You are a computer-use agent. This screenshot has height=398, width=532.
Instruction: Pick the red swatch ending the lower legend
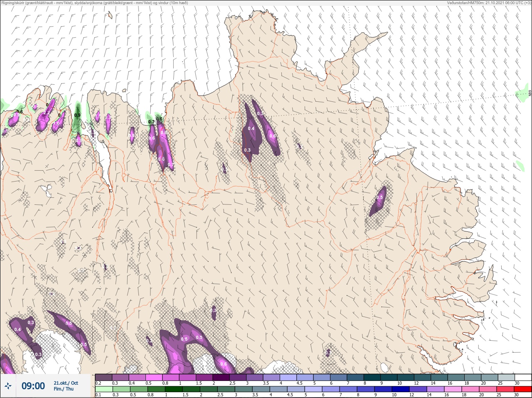coord(523,389)
